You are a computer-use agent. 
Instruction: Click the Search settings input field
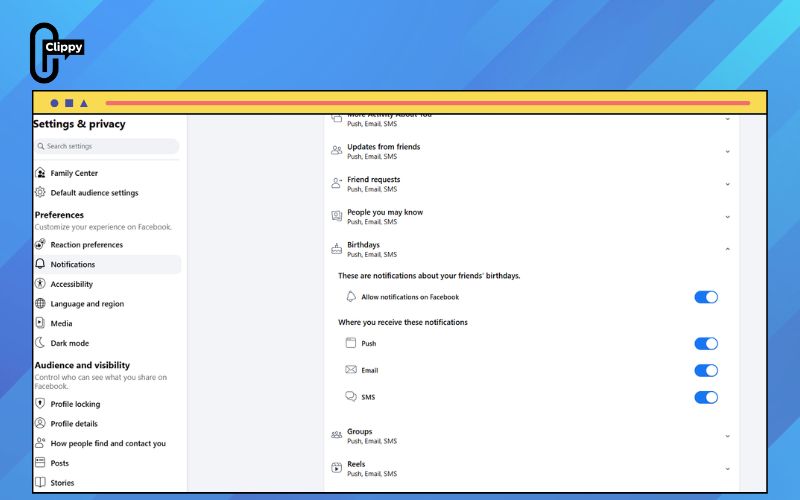click(x=107, y=146)
